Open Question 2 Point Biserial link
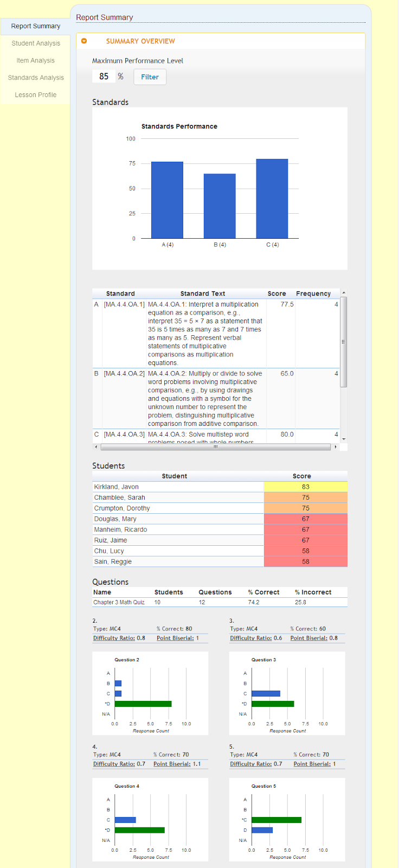 click(x=175, y=638)
